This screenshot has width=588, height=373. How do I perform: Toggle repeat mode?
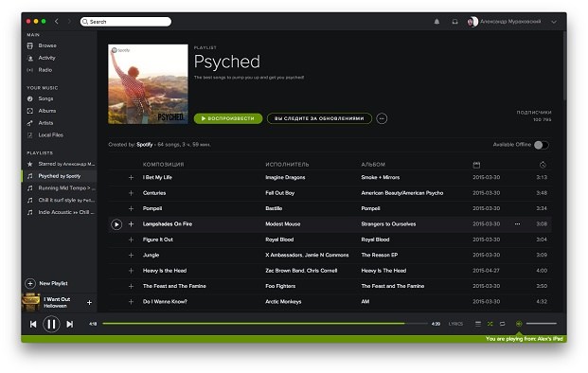point(502,324)
